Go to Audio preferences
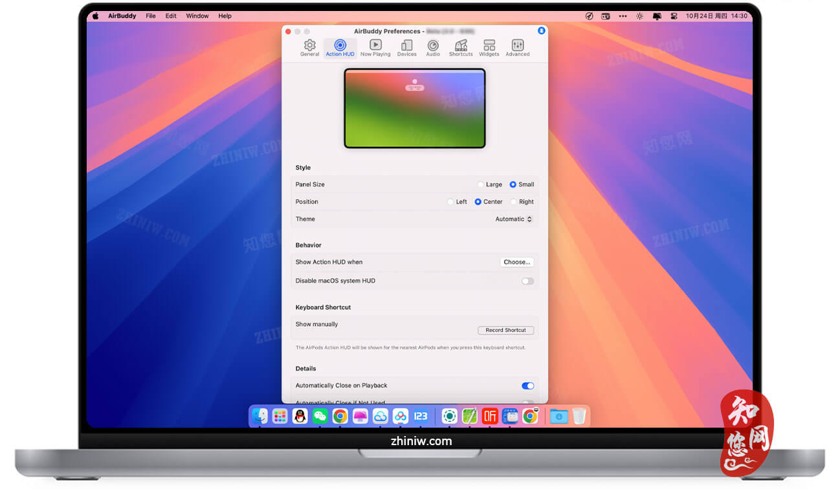840x504 pixels. coord(433,47)
